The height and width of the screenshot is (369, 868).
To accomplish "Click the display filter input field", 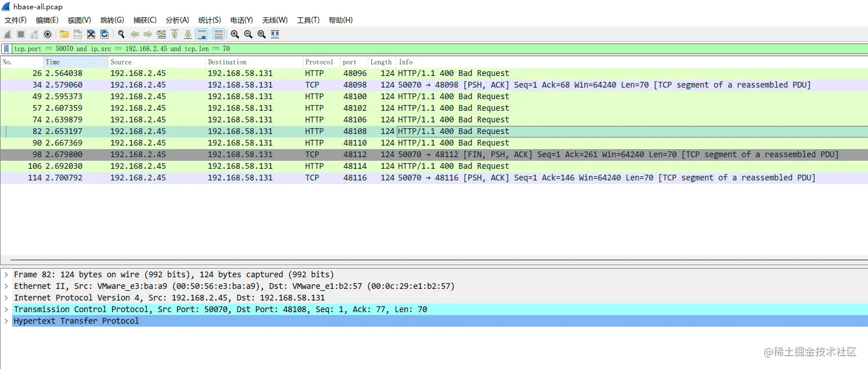I will 440,49.
